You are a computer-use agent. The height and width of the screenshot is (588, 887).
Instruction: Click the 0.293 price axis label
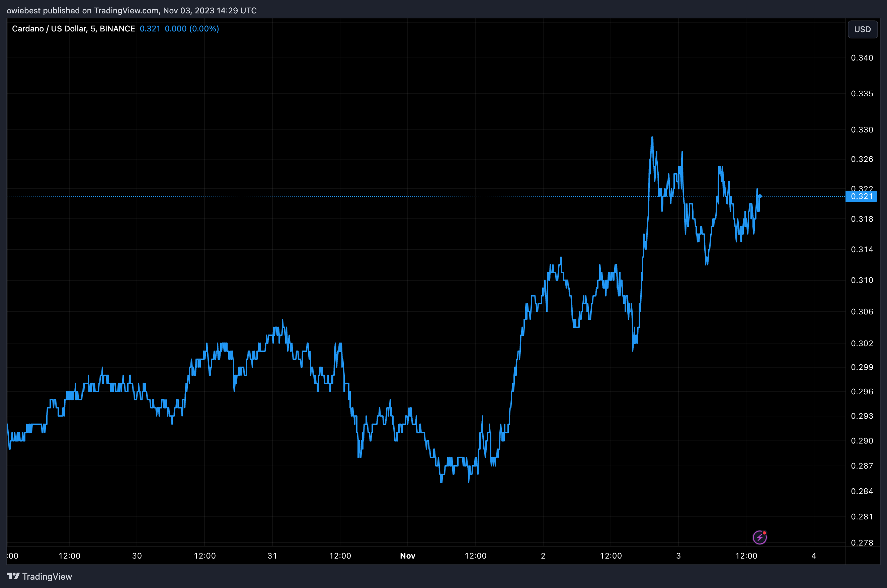pos(862,416)
